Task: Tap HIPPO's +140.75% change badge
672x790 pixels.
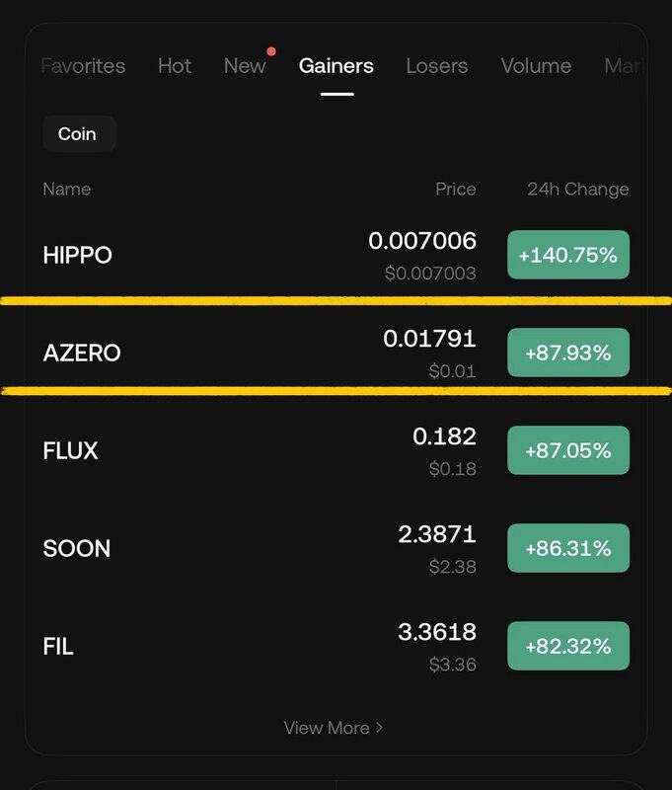Action: point(568,255)
